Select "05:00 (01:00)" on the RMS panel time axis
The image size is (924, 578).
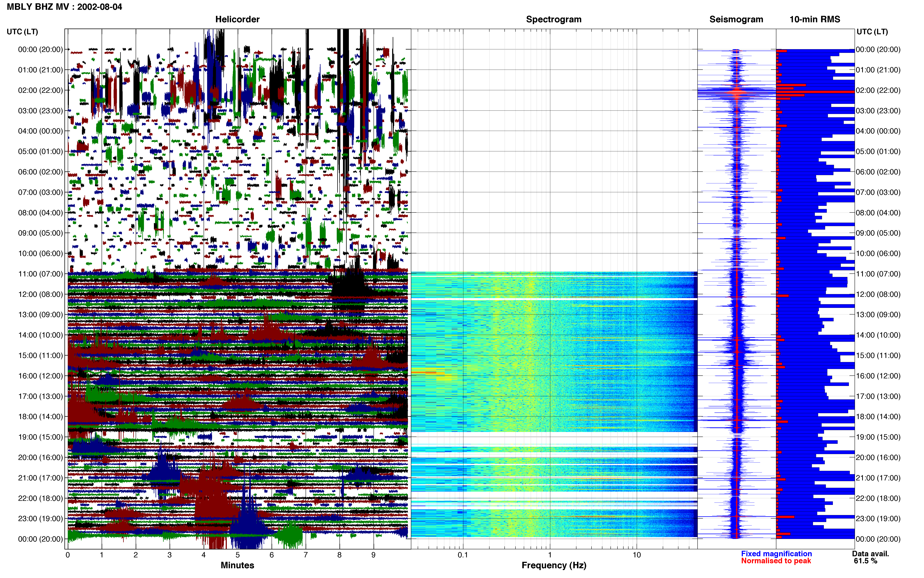pos(878,151)
